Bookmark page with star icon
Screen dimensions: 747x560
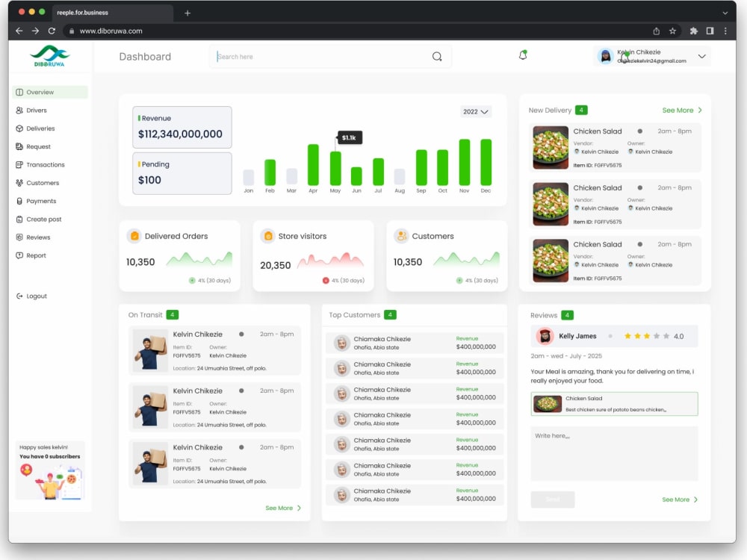673,31
